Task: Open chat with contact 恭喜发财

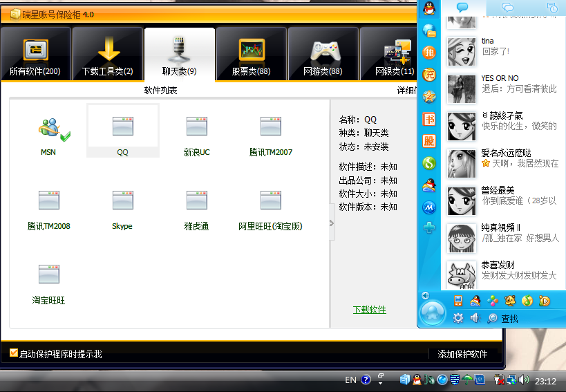Action: tap(504, 275)
